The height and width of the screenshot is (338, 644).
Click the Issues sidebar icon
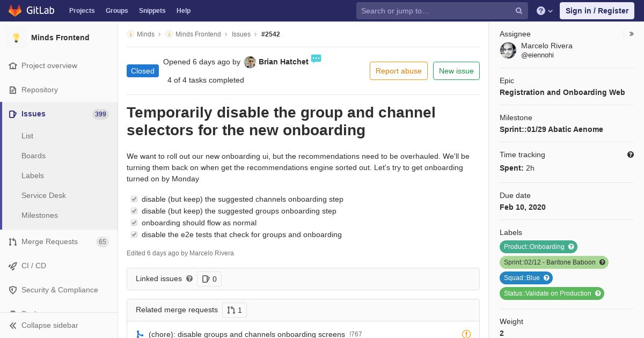[13, 114]
